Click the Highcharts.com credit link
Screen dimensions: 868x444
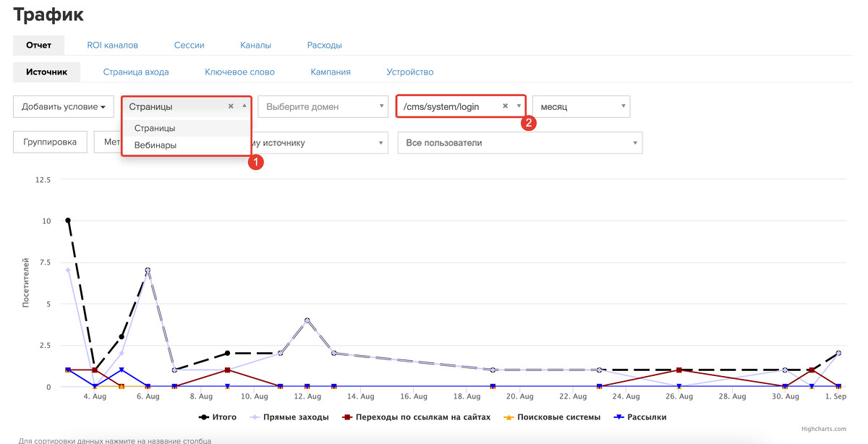click(824, 429)
